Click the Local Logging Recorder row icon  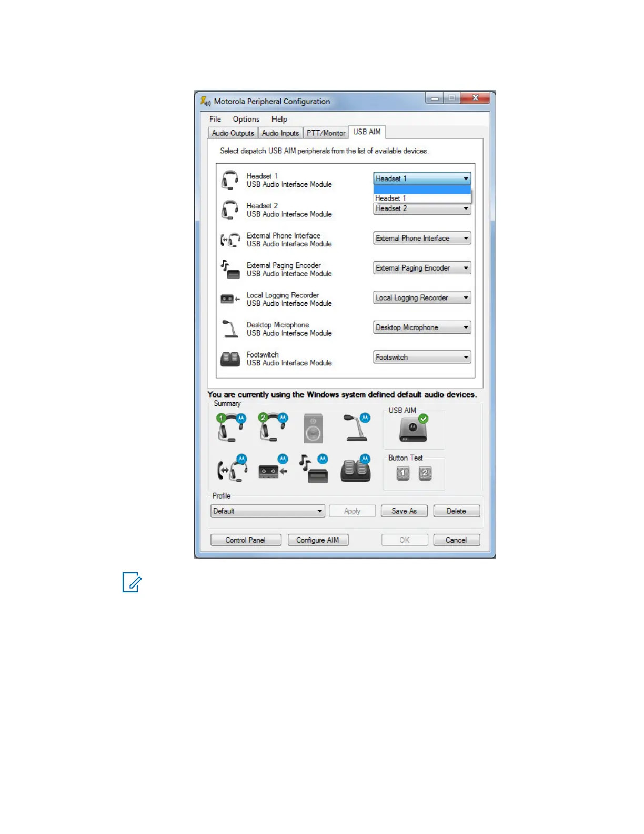point(230,299)
